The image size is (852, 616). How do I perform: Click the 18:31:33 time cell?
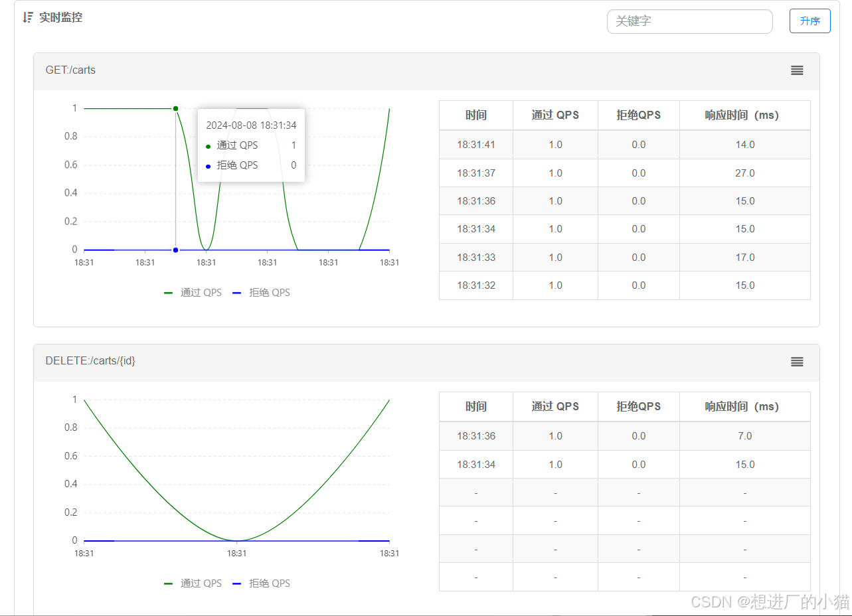tap(476, 258)
